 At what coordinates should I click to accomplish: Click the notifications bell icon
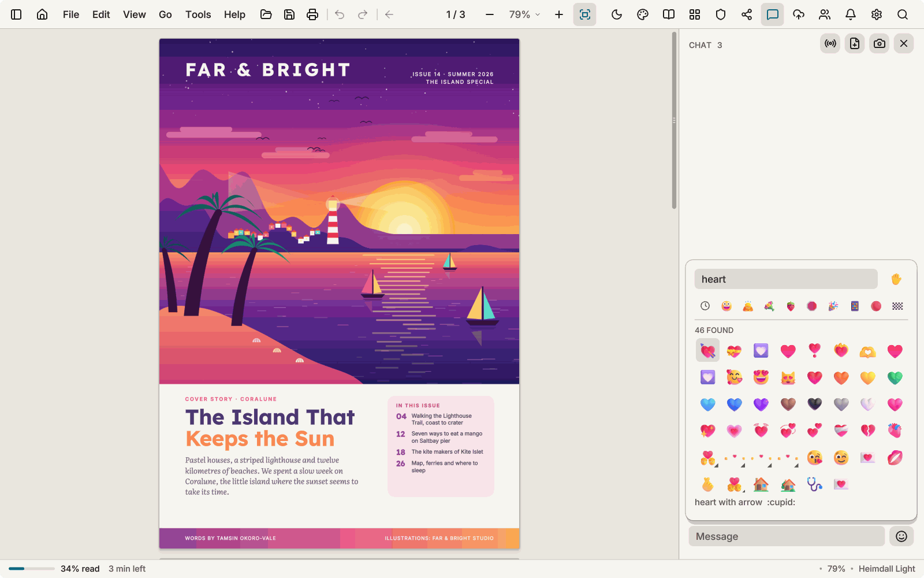point(851,14)
